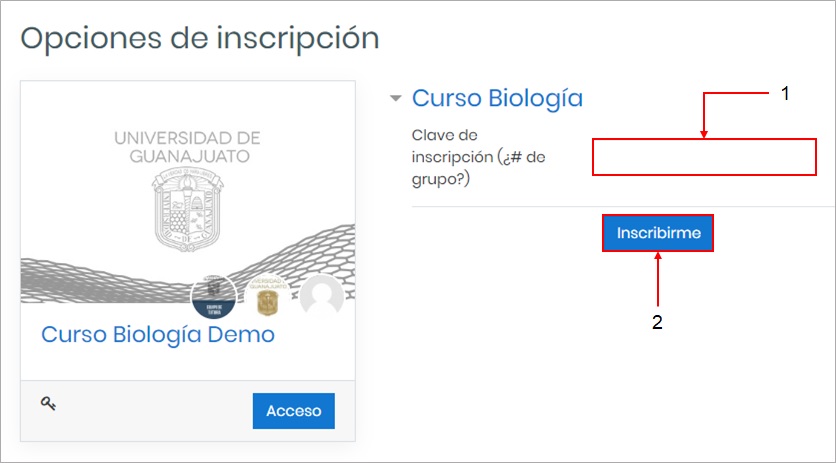This screenshot has width=836, height=463.
Task: Click the Curso Biología section heading
Action: (x=497, y=98)
